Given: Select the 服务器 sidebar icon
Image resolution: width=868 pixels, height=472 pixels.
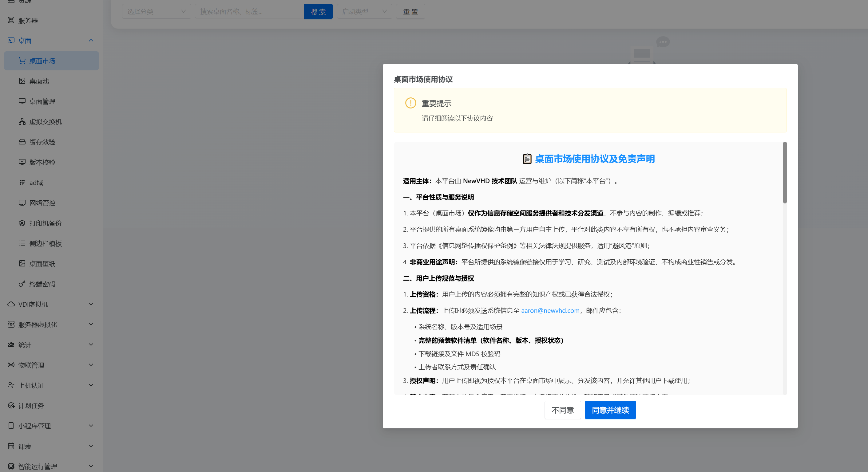Looking at the screenshot, I should [x=11, y=20].
